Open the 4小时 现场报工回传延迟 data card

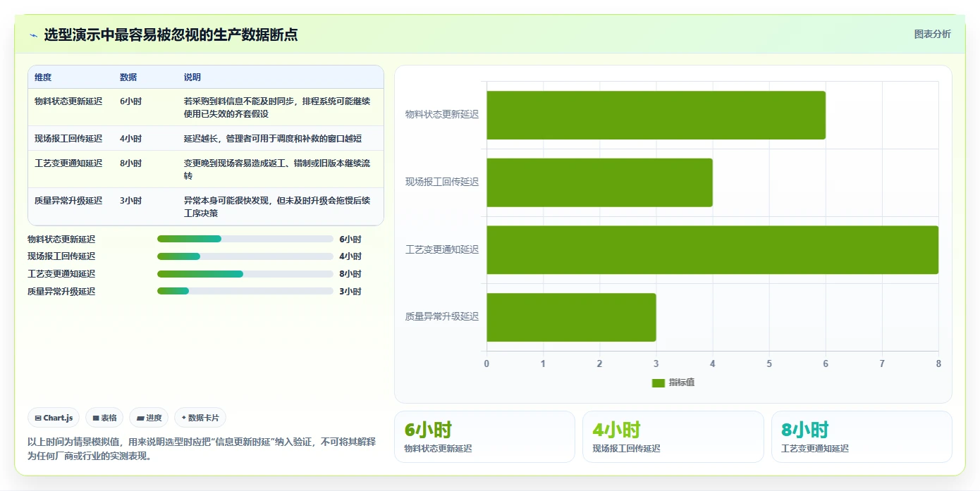pos(673,437)
